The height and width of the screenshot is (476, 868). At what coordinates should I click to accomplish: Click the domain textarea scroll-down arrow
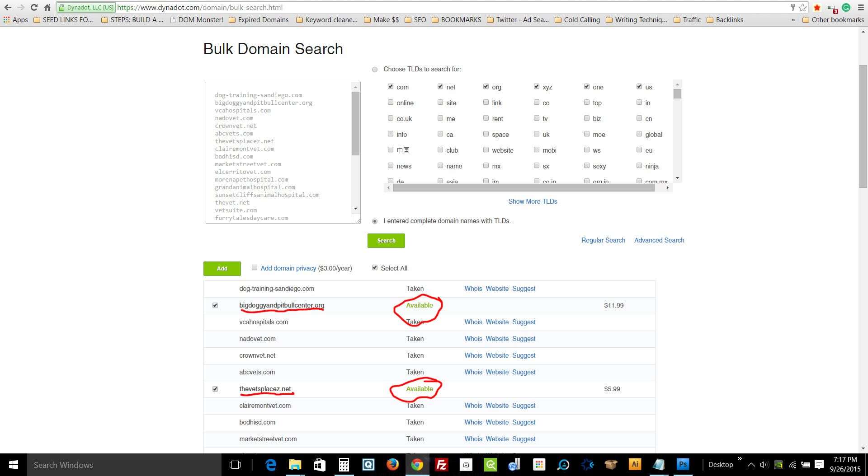[x=356, y=209]
